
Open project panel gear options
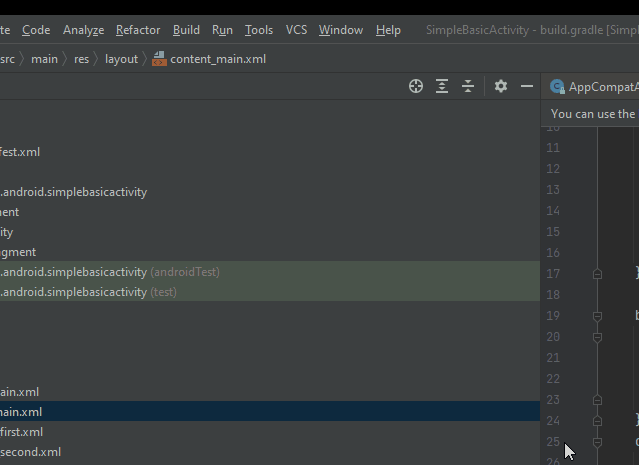501,86
